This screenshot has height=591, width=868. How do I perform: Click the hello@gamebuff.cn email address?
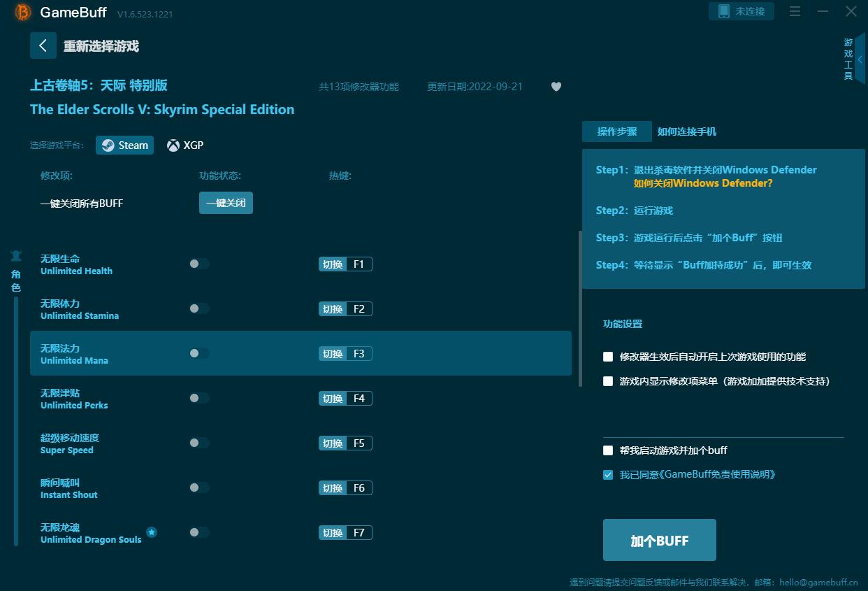[818, 582]
